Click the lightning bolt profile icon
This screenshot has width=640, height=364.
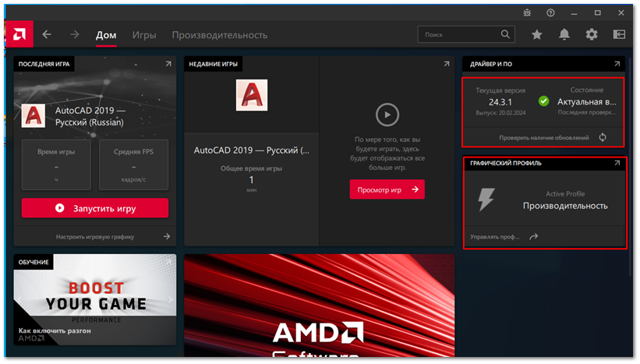coord(486,200)
